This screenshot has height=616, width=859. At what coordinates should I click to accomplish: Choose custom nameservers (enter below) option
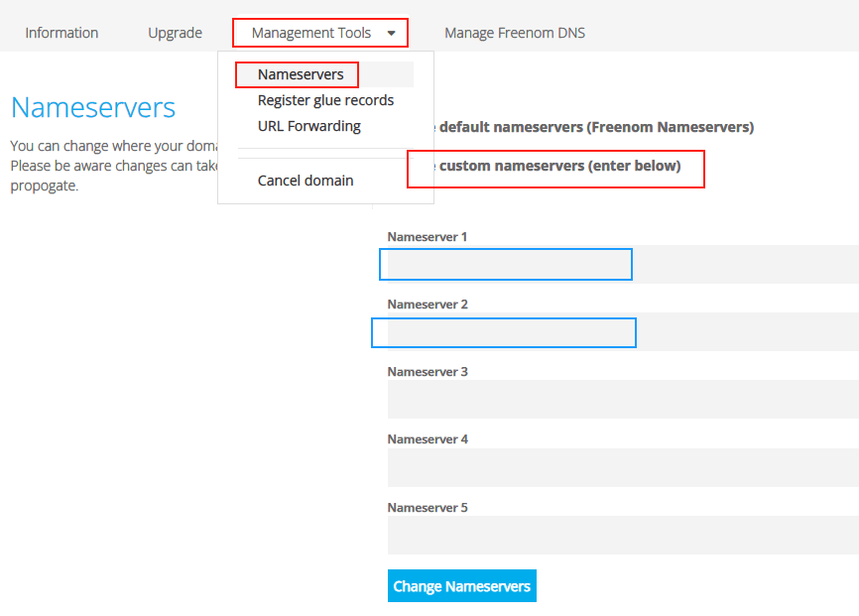pyautogui.click(x=559, y=166)
